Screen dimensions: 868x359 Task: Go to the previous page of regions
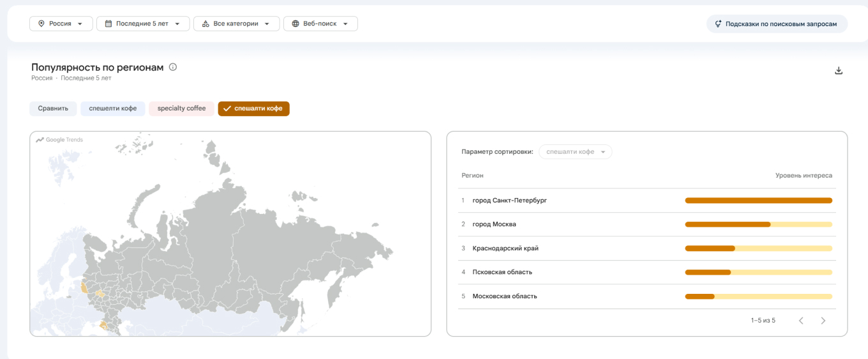pyautogui.click(x=801, y=321)
